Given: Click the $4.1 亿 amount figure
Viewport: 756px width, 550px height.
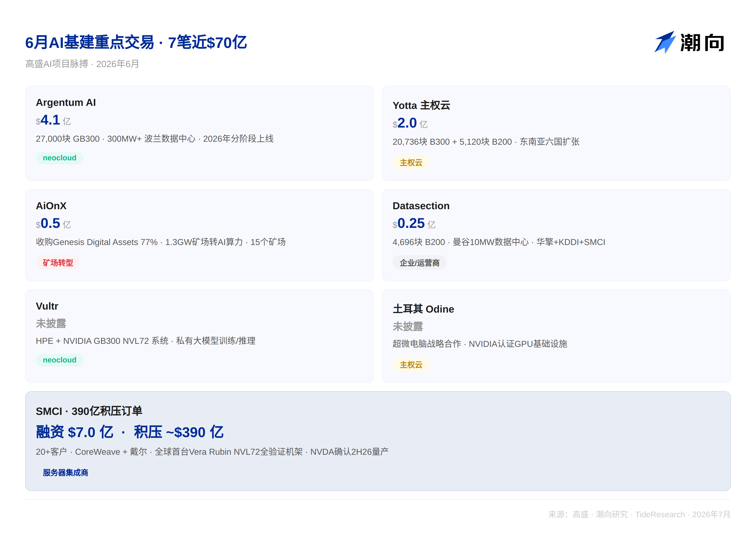Looking at the screenshot, I should [53, 120].
